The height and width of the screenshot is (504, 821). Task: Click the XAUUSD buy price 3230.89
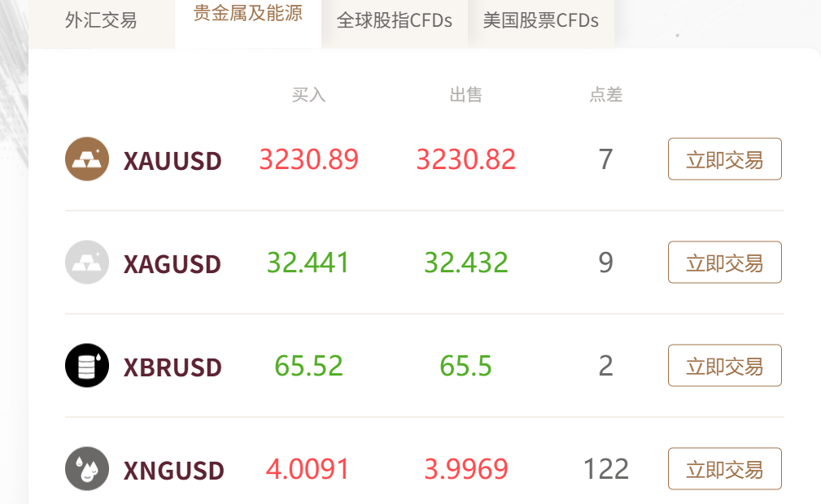coord(309,159)
